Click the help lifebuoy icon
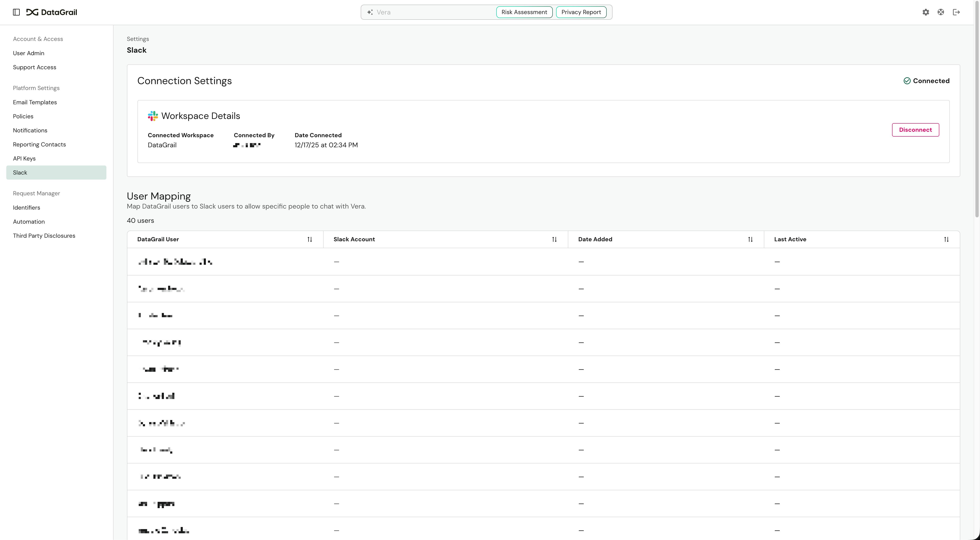The width and height of the screenshot is (980, 540). [941, 12]
